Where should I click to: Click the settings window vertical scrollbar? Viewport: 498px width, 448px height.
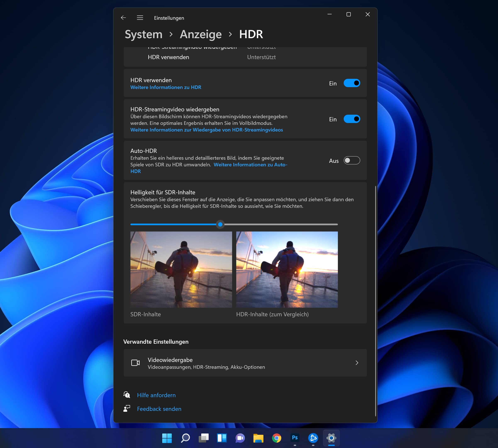pyautogui.click(x=375, y=301)
